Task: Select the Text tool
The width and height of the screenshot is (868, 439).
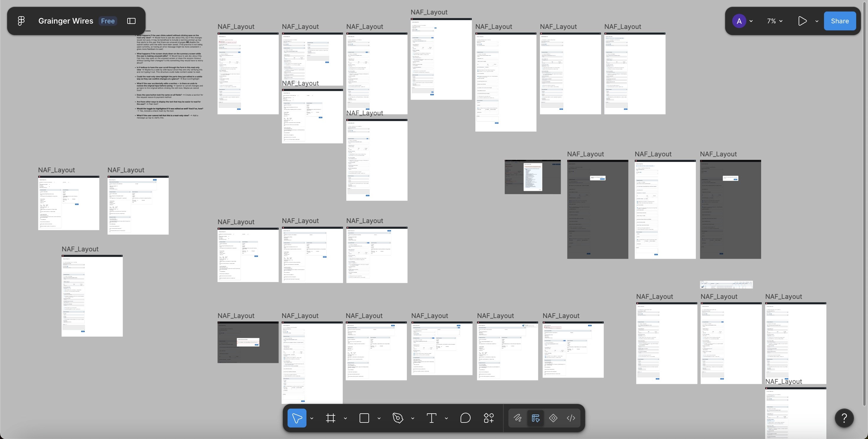Action: (432, 418)
